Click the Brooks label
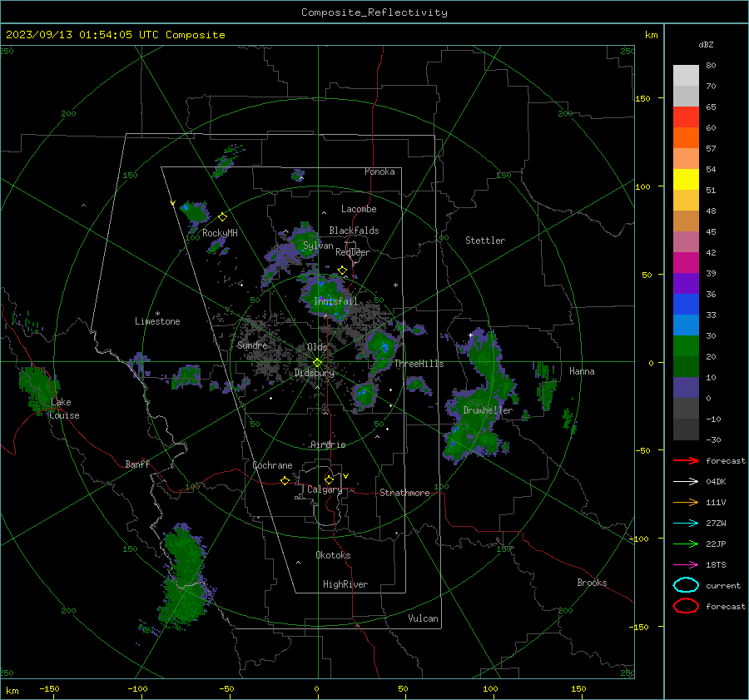This screenshot has height=700, width=749. click(x=592, y=583)
